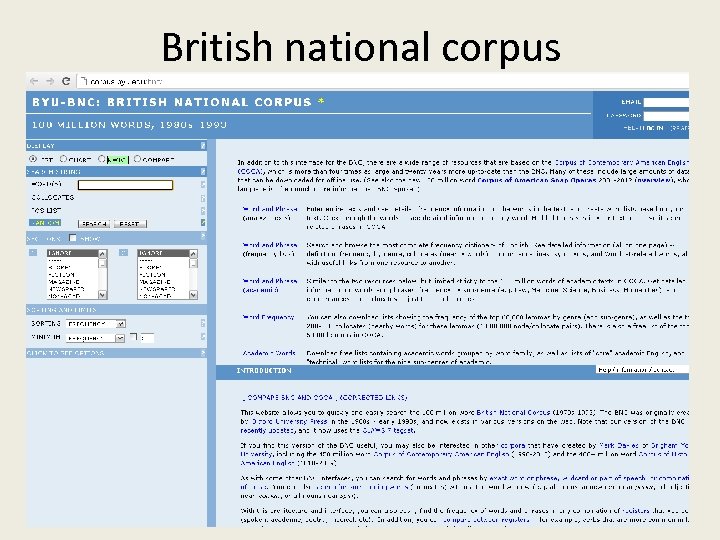Select NEWSPAPER in section 2 list
The height and width of the screenshot is (540, 720).
(163, 289)
